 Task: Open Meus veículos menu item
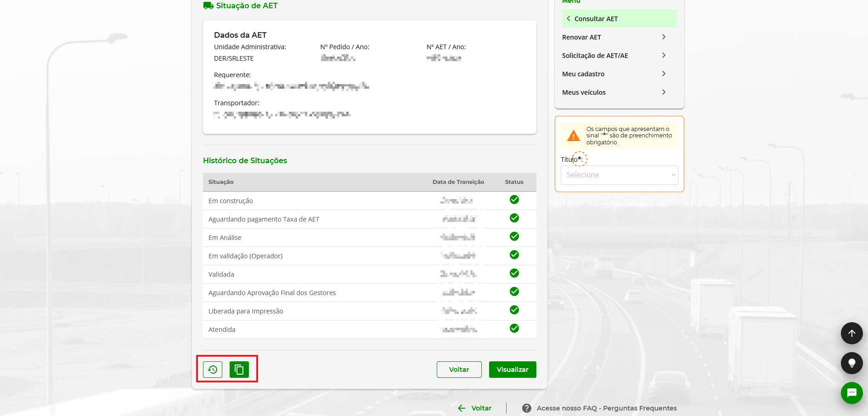coord(584,92)
